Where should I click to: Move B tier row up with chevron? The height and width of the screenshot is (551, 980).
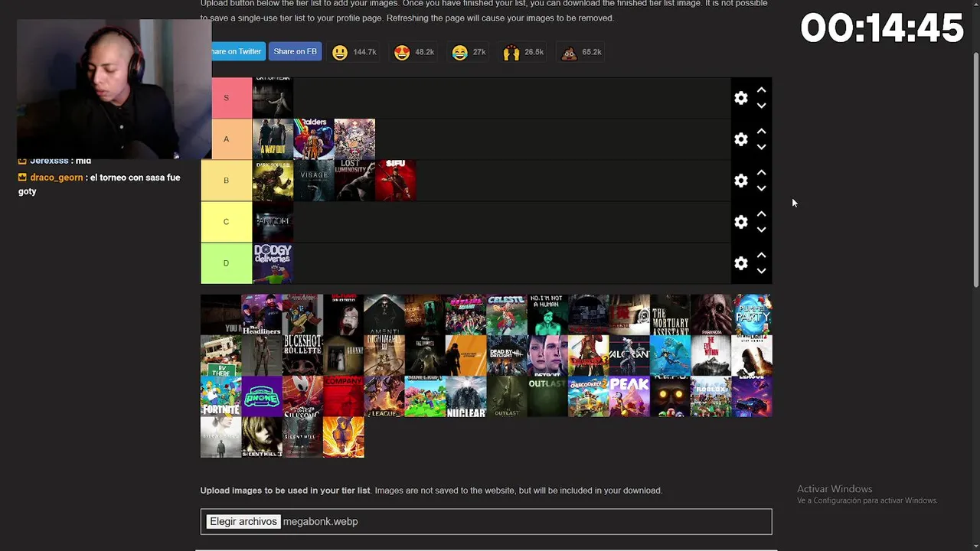pos(761,172)
